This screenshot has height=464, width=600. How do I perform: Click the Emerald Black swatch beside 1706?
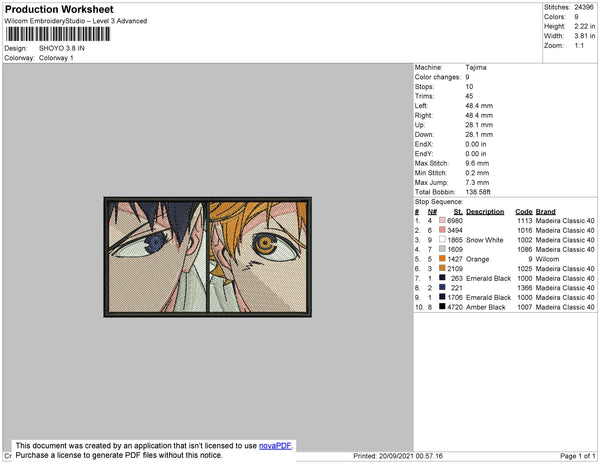coord(442,297)
